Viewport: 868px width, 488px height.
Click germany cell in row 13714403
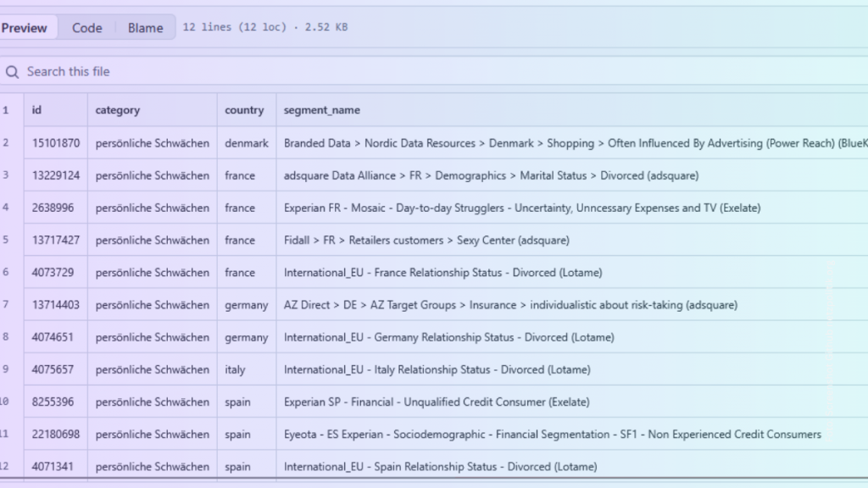[x=247, y=305]
